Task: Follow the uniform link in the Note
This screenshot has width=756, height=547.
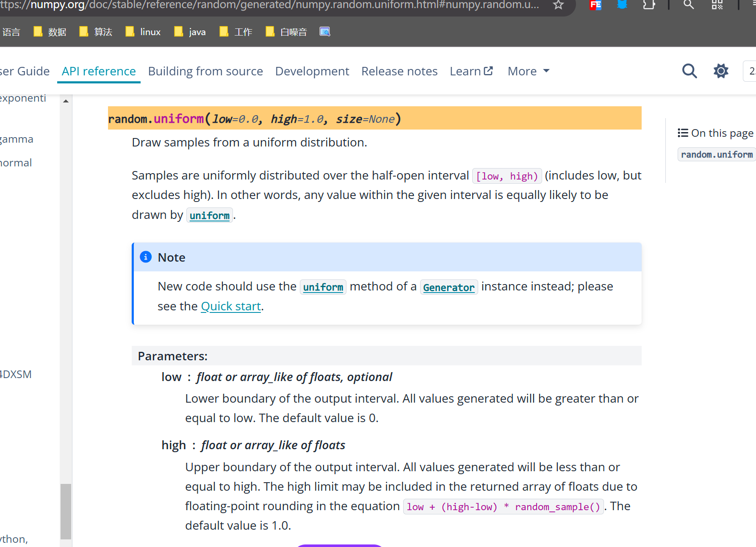Action: 323,287
